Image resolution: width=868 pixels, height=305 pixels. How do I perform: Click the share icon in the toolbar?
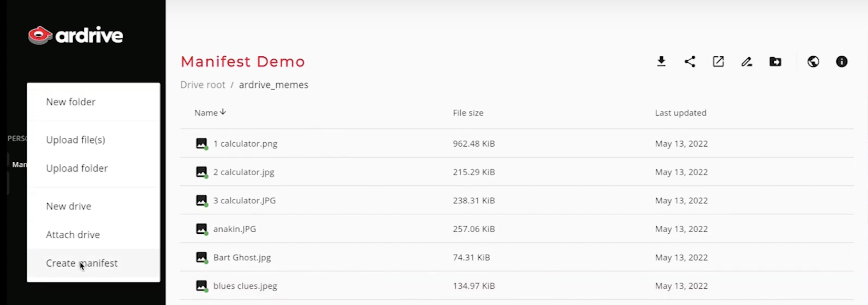(x=690, y=62)
